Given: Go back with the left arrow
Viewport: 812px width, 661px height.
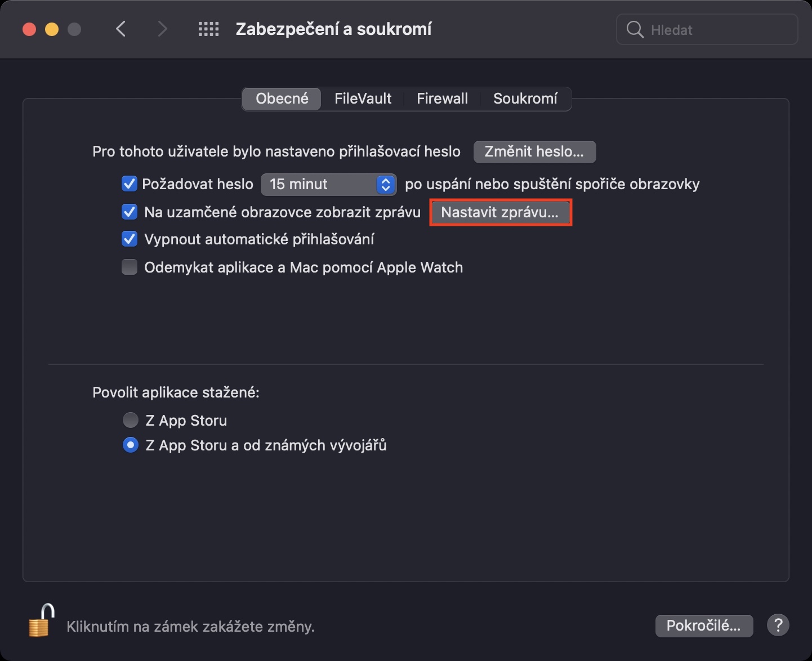Looking at the screenshot, I should click(x=121, y=29).
